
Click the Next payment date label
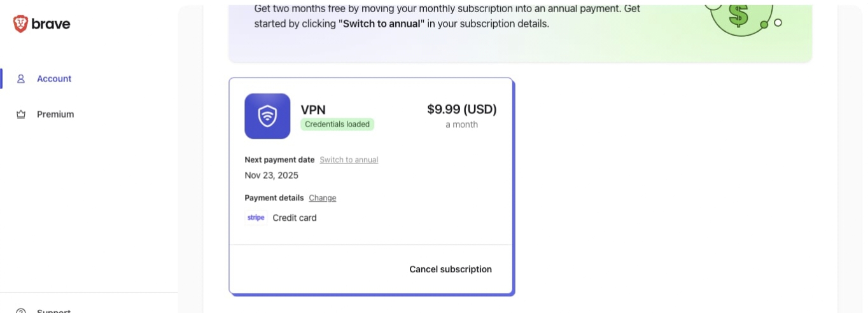tap(279, 160)
